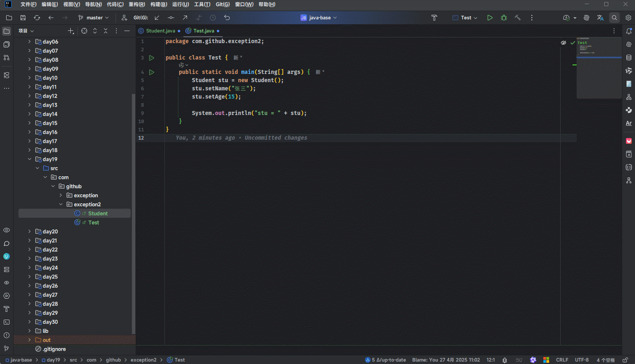The height and width of the screenshot is (364, 635).
Task: Open the Search Everywhere magnifier
Action: 614,18
